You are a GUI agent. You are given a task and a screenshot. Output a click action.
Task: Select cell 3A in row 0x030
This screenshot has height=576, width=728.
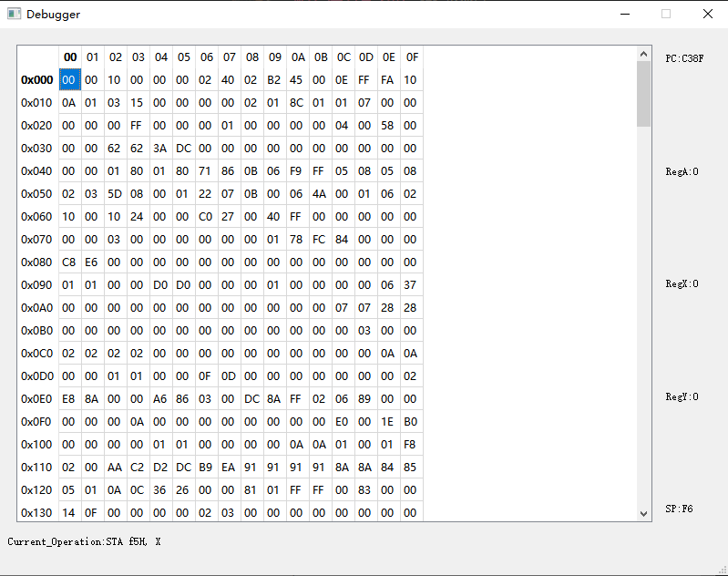point(161,149)
